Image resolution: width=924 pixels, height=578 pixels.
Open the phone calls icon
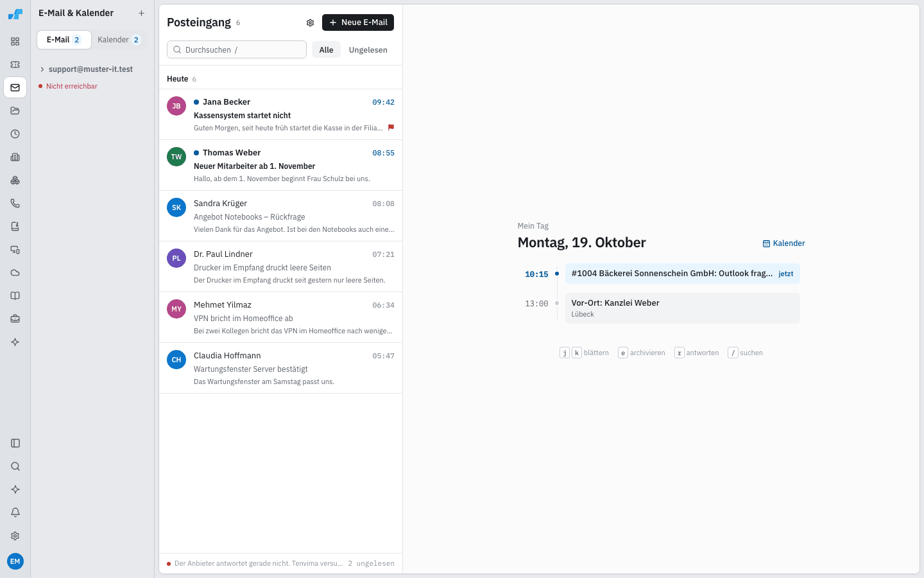coord(15,204)
